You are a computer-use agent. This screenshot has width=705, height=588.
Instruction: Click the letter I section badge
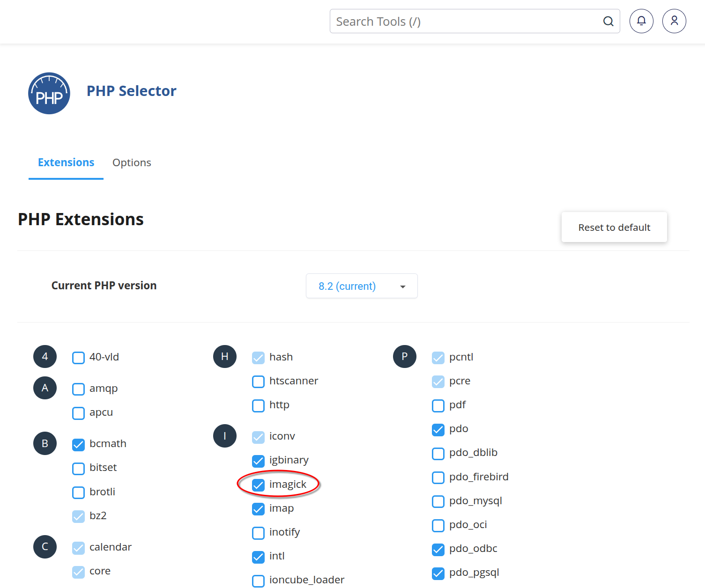click(x=225, y=436)
